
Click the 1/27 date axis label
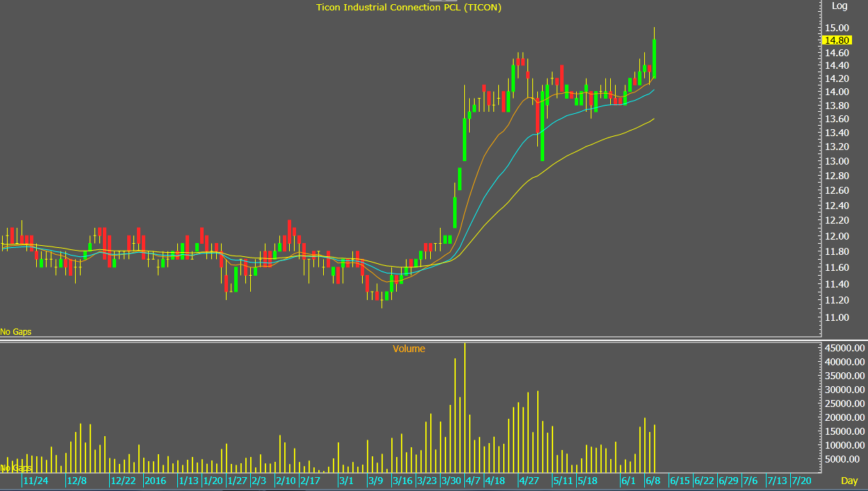238,481
